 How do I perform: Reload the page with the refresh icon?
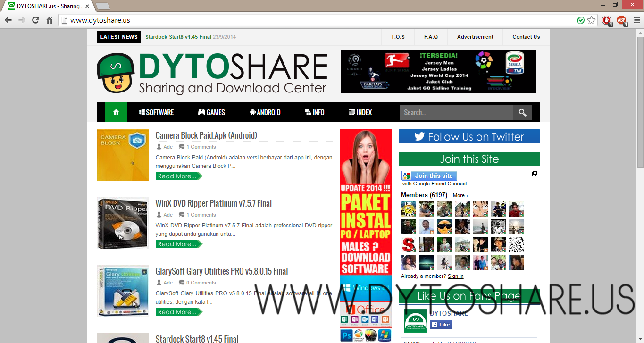pyautogui.click(x=35, y=20)
